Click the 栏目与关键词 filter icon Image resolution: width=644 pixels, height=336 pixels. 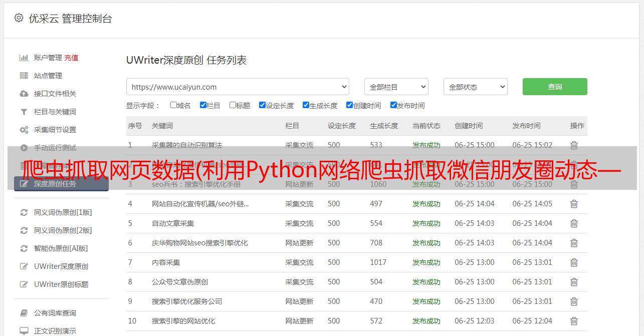[x=24, y=112]
